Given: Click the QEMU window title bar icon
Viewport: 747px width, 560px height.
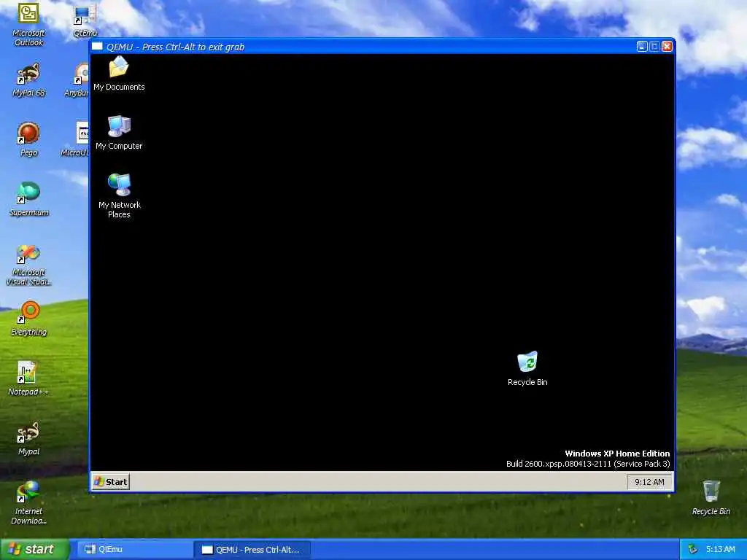Looking at the screenshot, I should (97, 47).
